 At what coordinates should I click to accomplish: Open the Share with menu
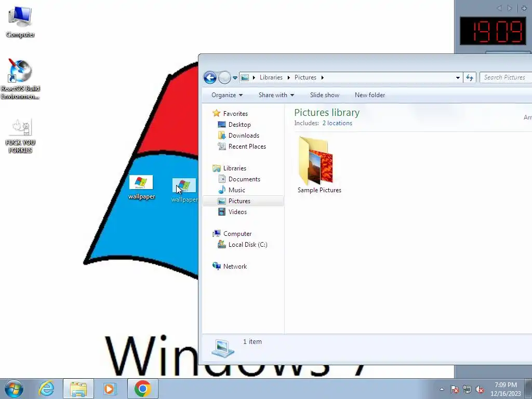(x=276, y=95)
